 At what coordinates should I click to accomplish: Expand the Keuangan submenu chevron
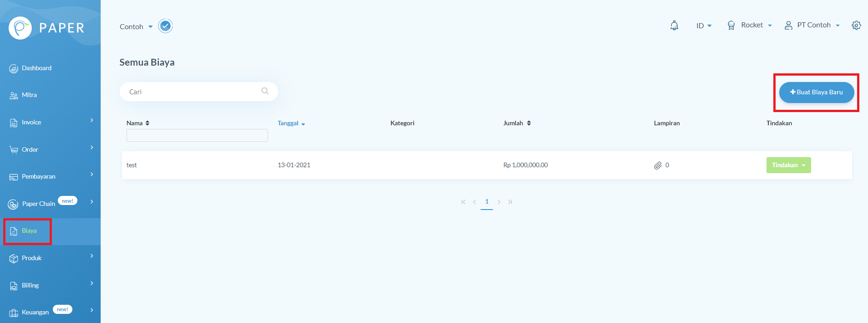[x=92, y=310]
